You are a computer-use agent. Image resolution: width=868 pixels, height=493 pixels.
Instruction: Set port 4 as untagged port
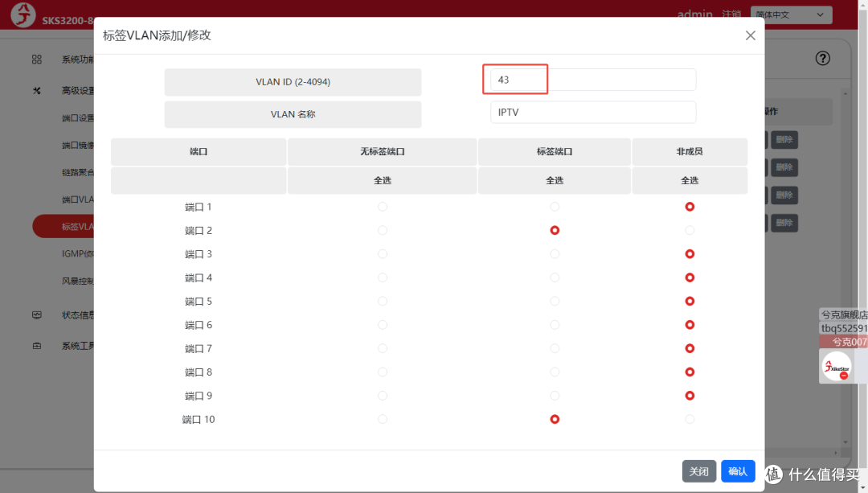(x=383, y=277)
